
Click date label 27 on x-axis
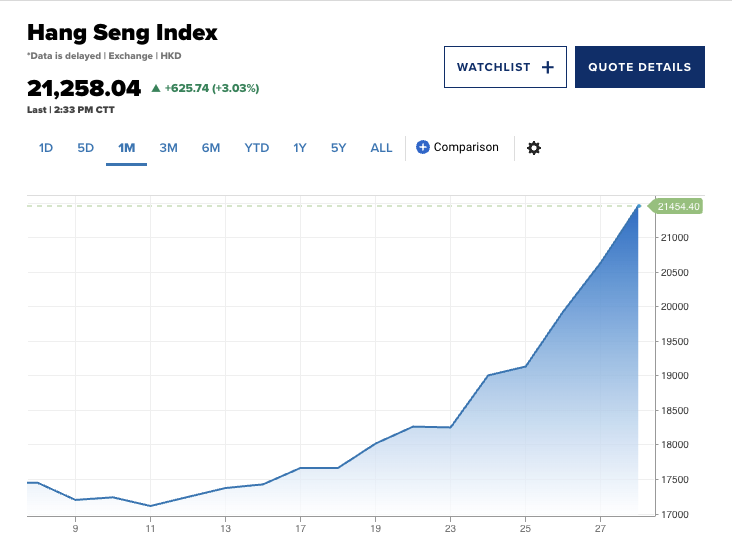600,529
